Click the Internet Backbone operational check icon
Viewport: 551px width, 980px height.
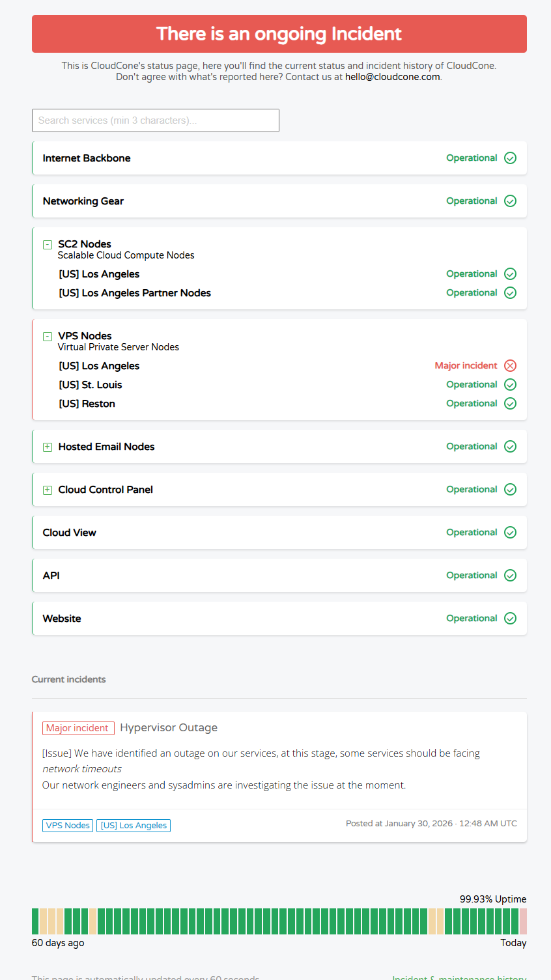[511, 158]
